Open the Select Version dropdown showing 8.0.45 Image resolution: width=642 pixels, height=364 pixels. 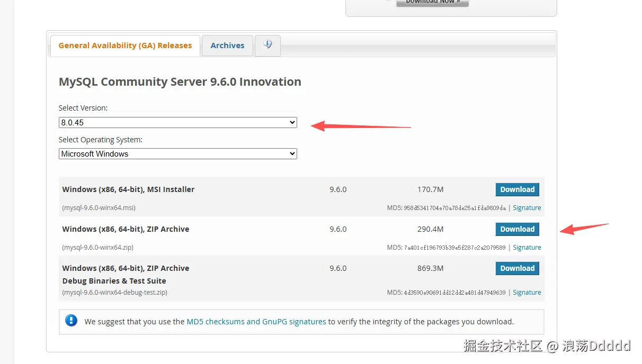click(x=178, y=123)
